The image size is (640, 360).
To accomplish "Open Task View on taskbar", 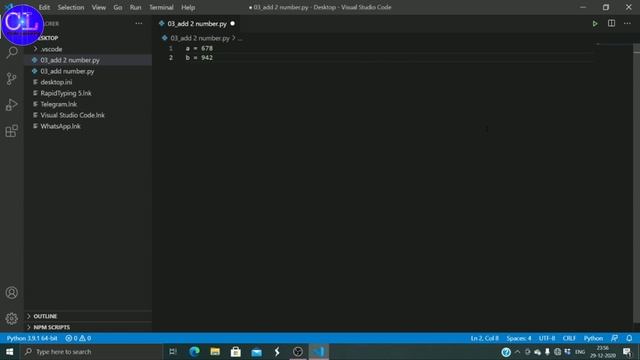I will click(173, 351).
